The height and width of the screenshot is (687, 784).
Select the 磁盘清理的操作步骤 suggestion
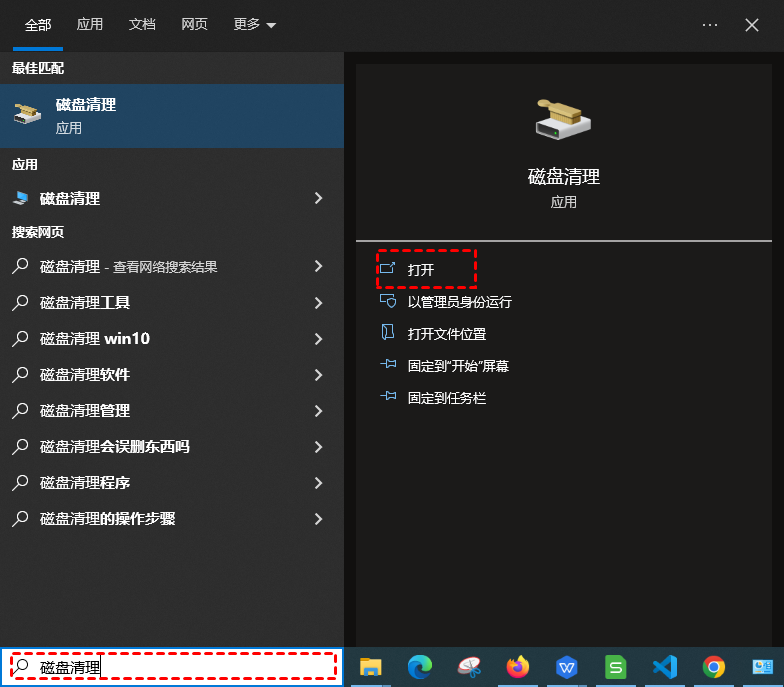click(x=172, y=518)
